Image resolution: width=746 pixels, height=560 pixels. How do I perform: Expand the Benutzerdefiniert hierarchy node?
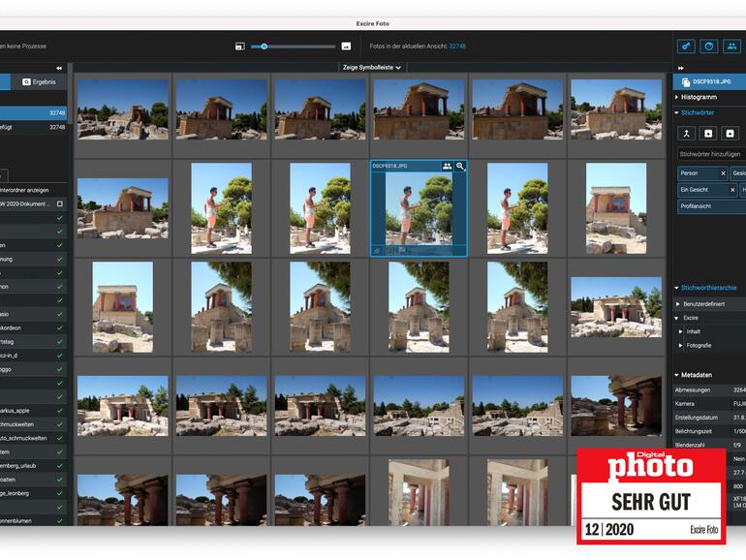678,303
